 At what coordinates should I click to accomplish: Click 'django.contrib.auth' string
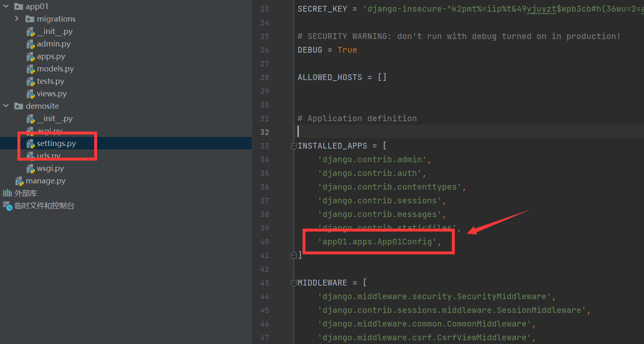(x=370, y=173)
